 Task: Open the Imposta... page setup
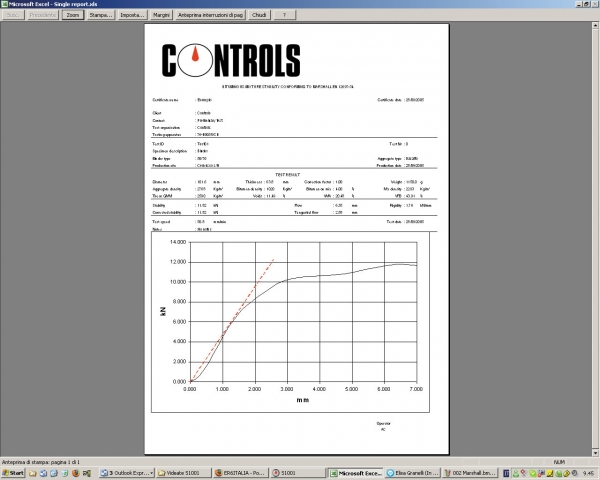[x=132, y=15]
